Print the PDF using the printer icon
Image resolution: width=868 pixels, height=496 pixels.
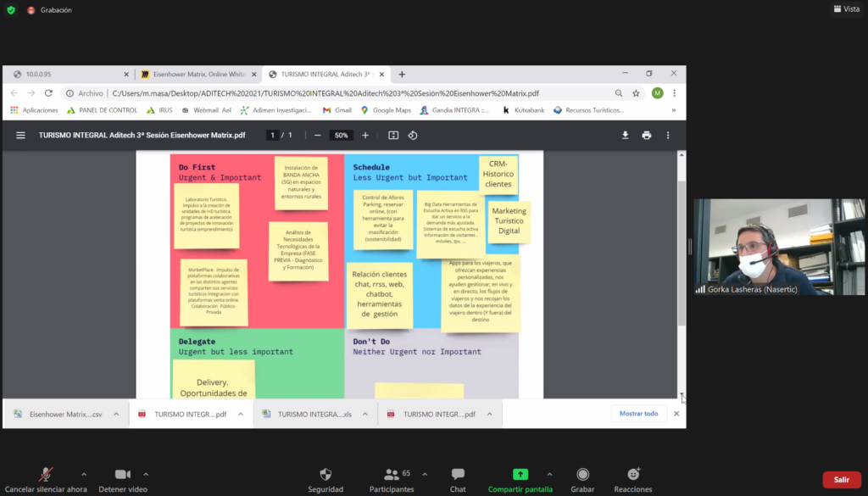point(647,135)
